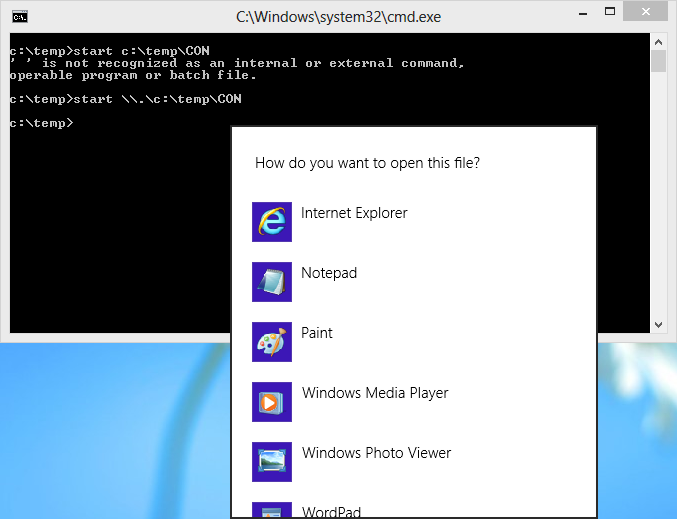Click the "operable program or batch file." line

click(133, 76)
